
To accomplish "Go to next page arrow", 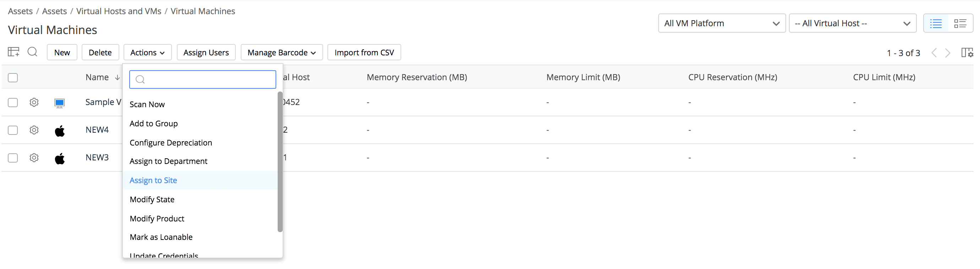I will point(948,53).
